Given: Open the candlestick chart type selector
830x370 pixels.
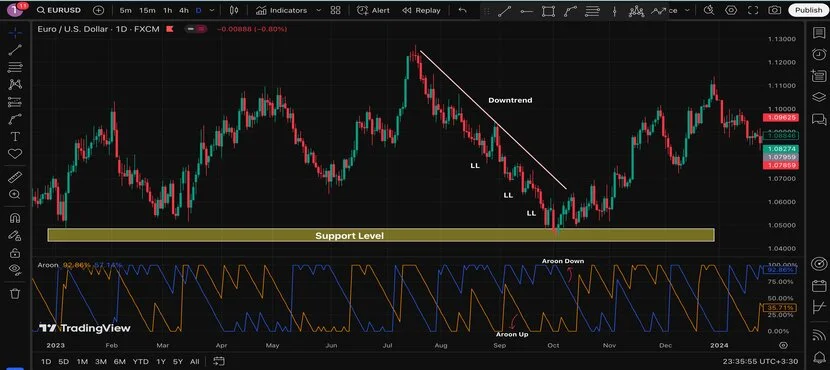Looking at the screenshot, I should pos(234,10).
